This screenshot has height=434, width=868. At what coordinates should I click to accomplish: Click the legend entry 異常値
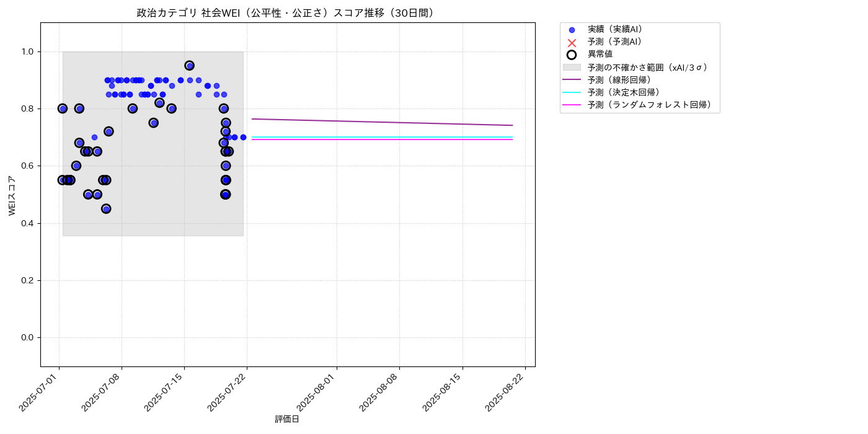point(600,55)
